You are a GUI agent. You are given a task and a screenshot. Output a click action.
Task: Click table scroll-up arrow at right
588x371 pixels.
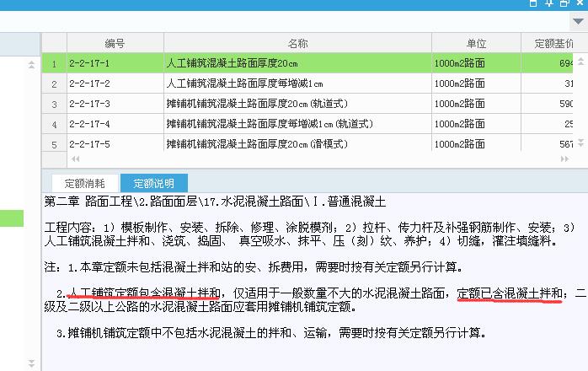(580, 62)
